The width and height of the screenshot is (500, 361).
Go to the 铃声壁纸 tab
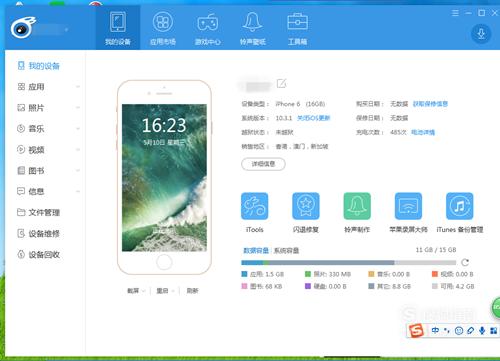(253, 28)
